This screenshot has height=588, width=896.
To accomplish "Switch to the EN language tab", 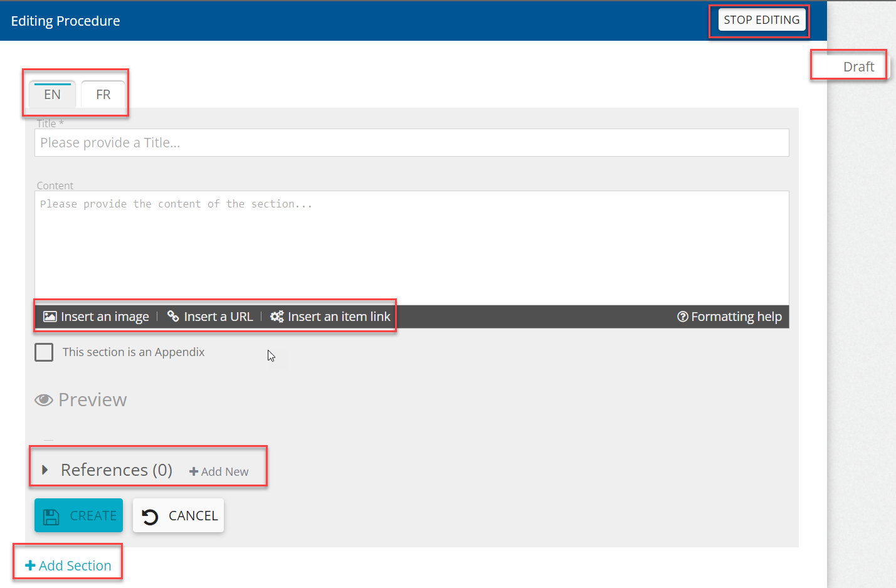I will [x=52, y=95].
